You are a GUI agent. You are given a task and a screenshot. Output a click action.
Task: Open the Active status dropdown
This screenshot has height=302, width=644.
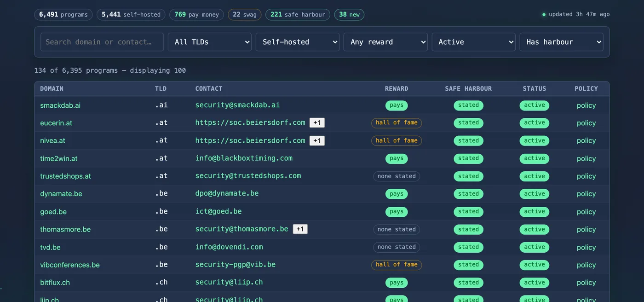click(x=473, y=42)
